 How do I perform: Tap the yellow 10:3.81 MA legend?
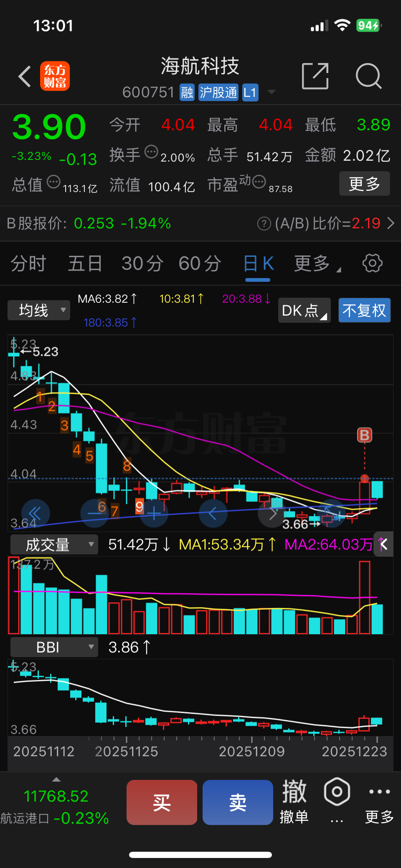point(182,299)
